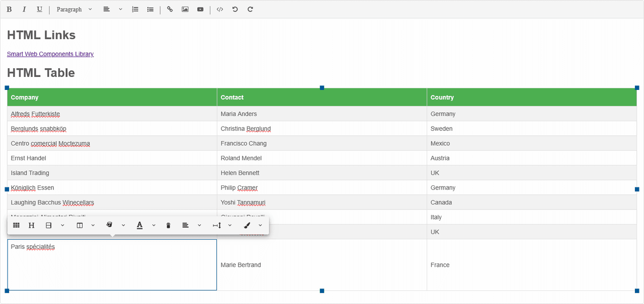This screenshot has width=644, height=304.
Task: Delete the table using trash icon
Action: point(168,226)
